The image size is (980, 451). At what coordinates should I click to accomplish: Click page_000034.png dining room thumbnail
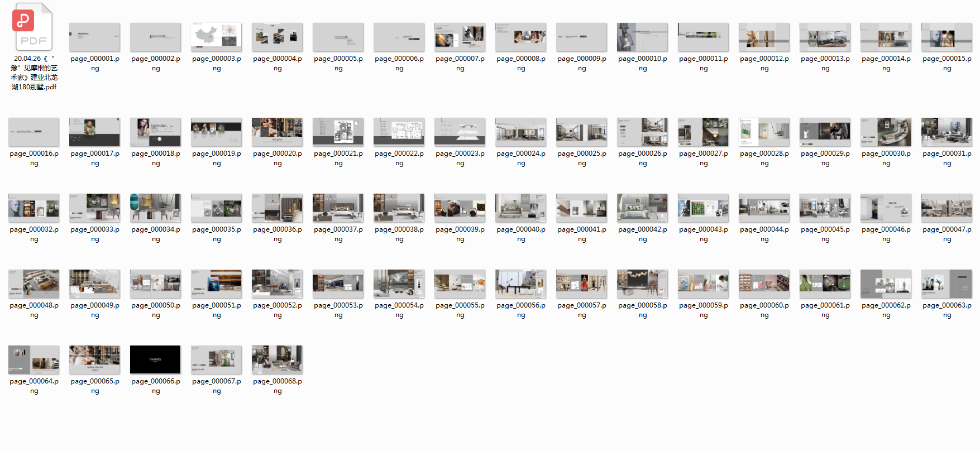(x=155, y=208)
